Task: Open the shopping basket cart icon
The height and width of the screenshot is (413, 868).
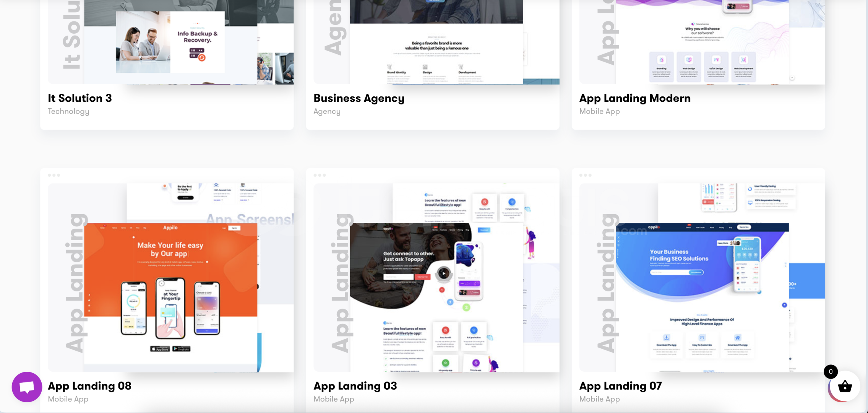Action: pyautogui.click(x=845, y=387)
